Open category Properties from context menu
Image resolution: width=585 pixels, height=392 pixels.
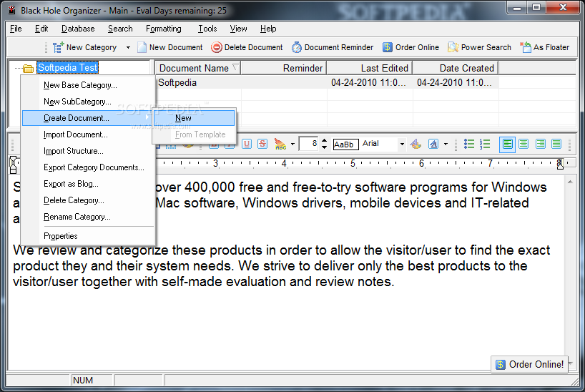89,236
